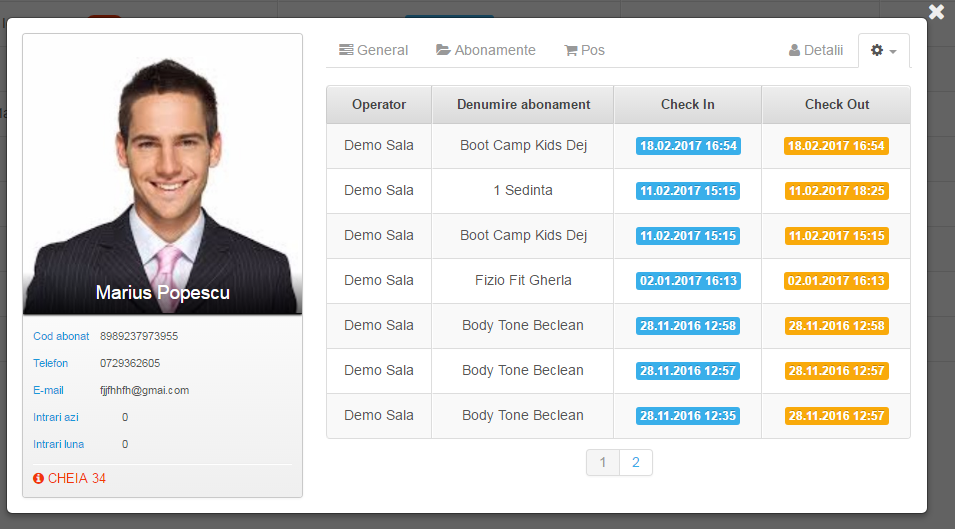
Task: Click Cod abonat value 8989237973955
Action: click(139, 336)
